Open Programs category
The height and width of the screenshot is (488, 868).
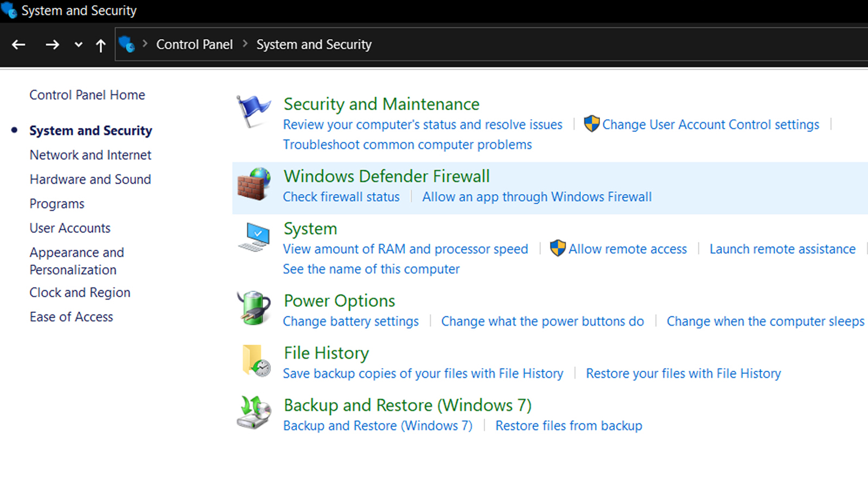click(57, 204)
